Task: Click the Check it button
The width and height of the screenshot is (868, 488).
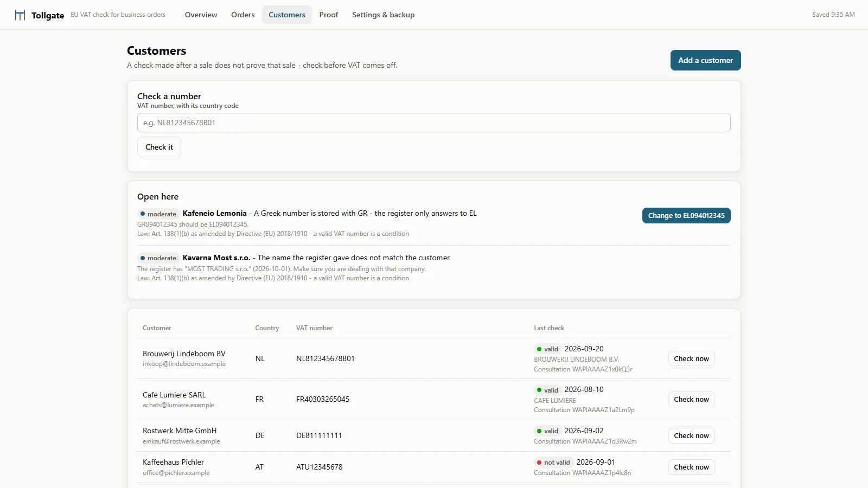Action: click(159, 147)
